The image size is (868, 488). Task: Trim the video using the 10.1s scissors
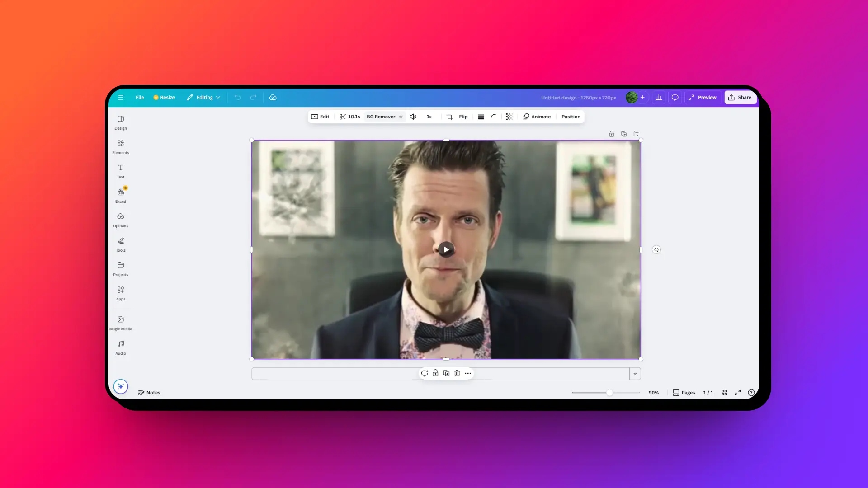tap(350, 117)
